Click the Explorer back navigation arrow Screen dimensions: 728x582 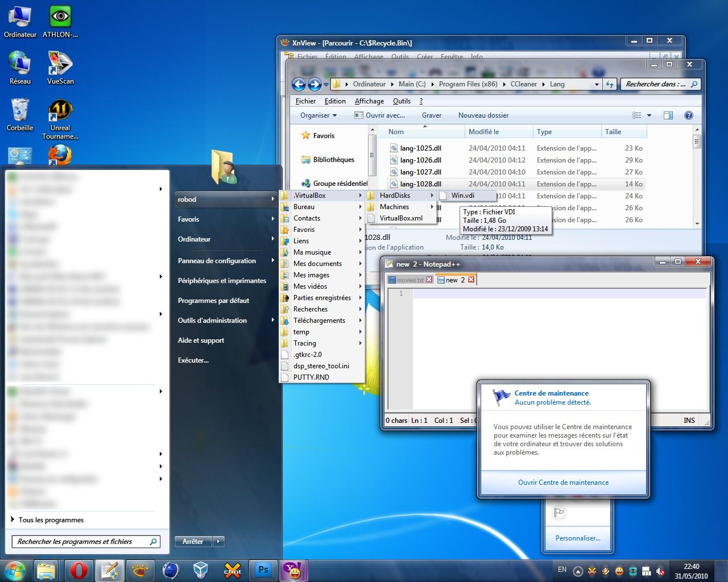[299, 84]
